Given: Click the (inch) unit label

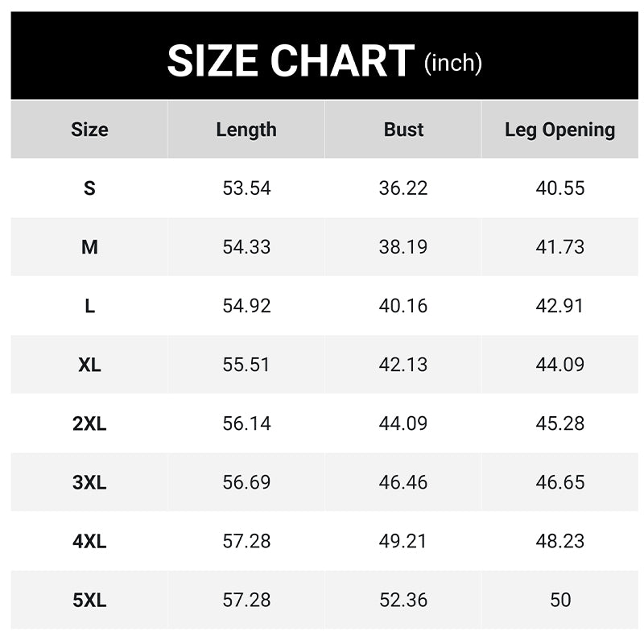Looking at the screenshot, I should pyautogui.click(x=453, y=64).
